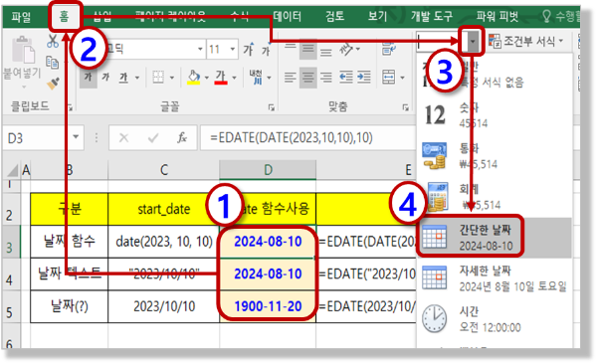Switch to the 검토 tab

click(x=334, y=16)
